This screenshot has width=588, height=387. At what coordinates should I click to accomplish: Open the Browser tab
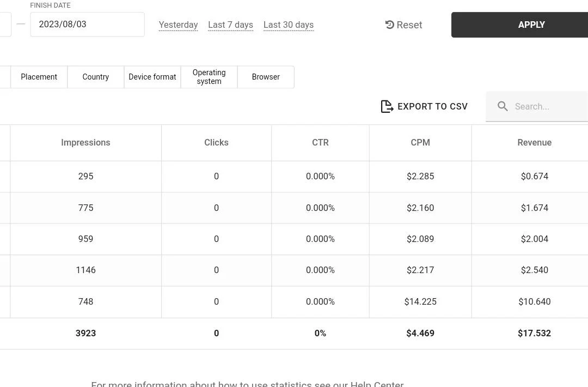click(266, 77)
